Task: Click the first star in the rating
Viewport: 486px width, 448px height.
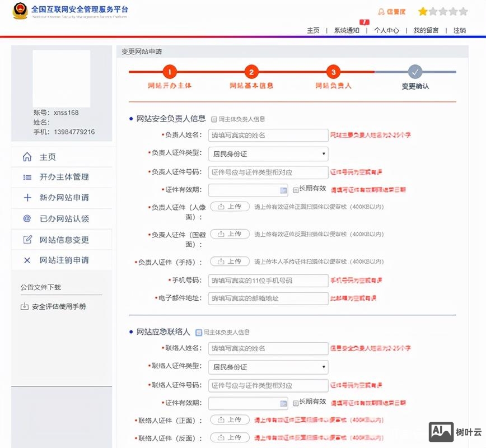Action: pos(423,11)
